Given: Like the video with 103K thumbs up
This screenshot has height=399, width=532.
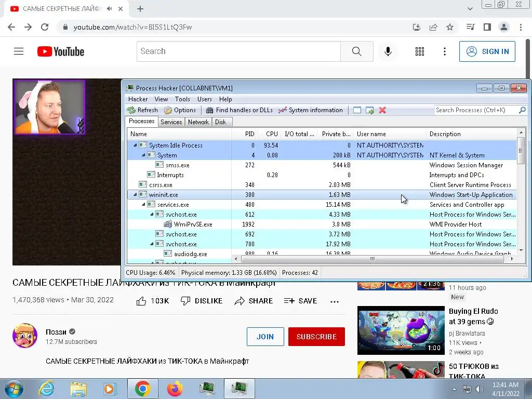Looking at the screenshot, I should pos(153,301).
